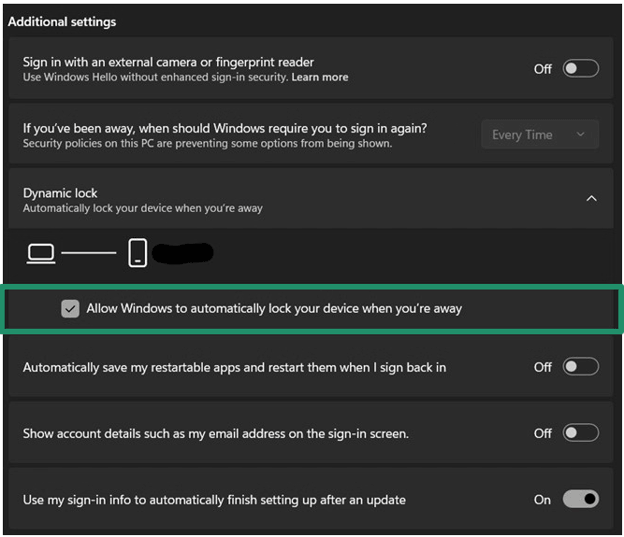Open the Every Time sign-in dropdown
The height and width of the screenshot is (537, 624).
point(540,135)
